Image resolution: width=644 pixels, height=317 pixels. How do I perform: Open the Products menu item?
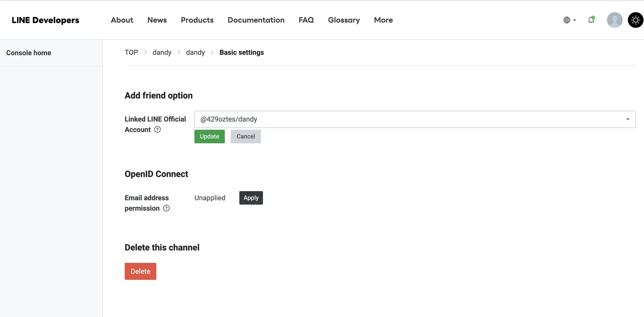[197, 20]
